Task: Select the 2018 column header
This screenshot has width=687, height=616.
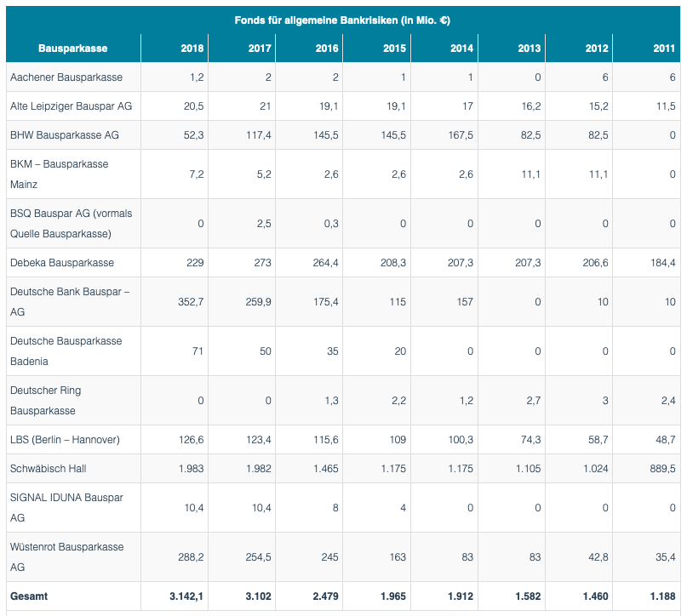Action: click(192, 48)
